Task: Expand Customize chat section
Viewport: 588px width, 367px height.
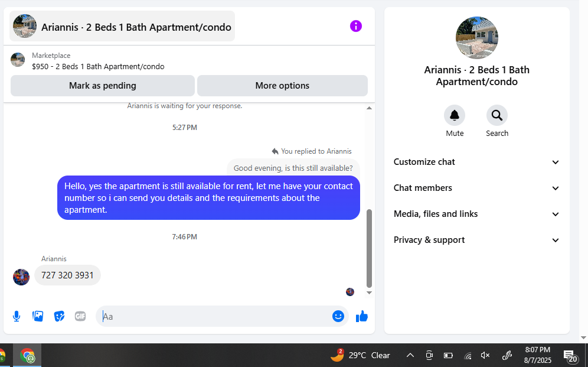Action: (476, 162)
